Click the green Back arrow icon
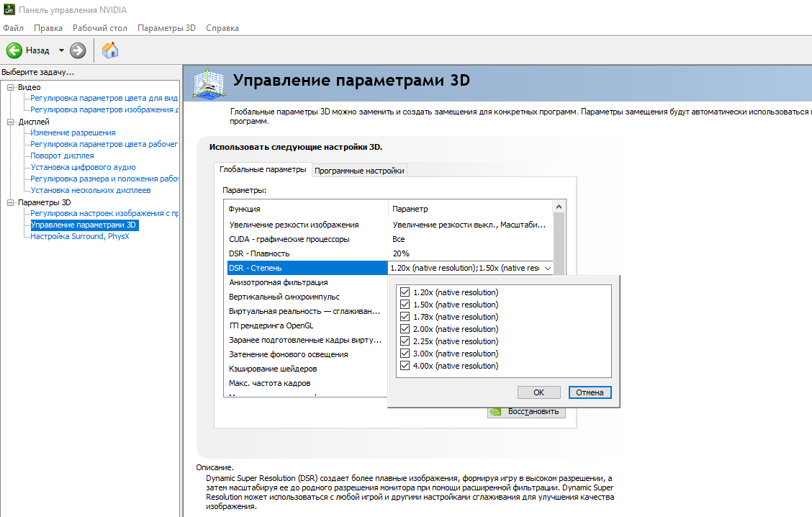 click(x=14, y=50)
